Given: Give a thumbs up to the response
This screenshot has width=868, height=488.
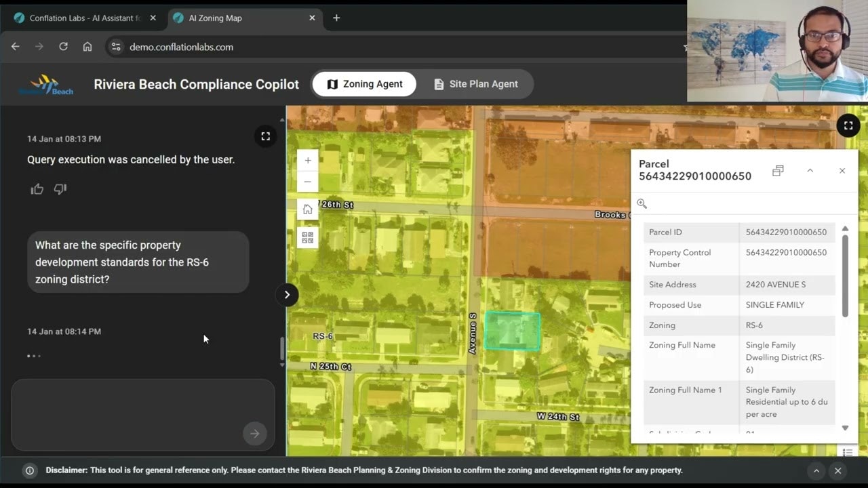Looking at the screenshot, I should (37, 189).
